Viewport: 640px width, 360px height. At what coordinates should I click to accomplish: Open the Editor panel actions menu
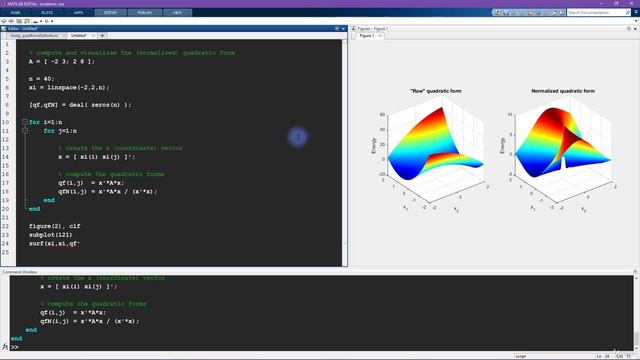(x=337, y=29)
